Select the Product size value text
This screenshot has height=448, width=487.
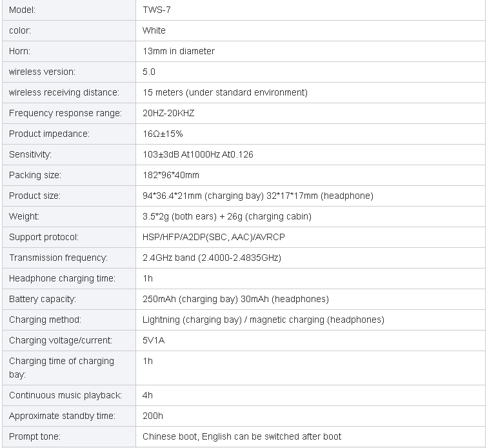258,196
